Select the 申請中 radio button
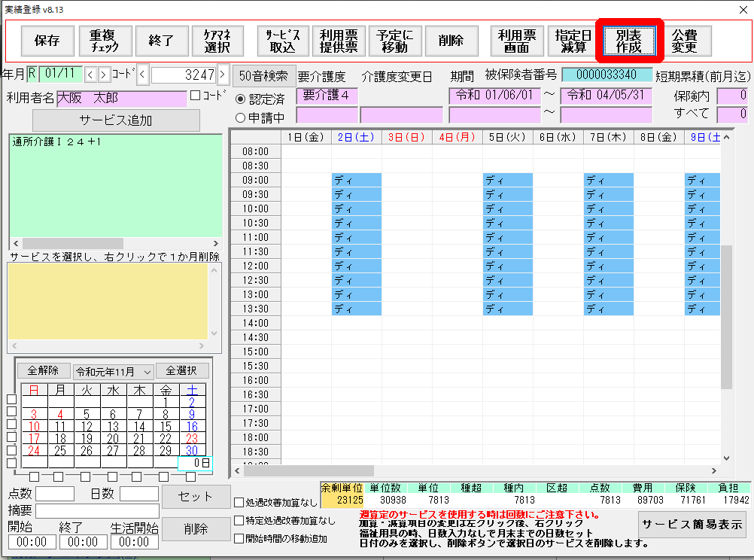Screen dimensions: 754x560 241,117
